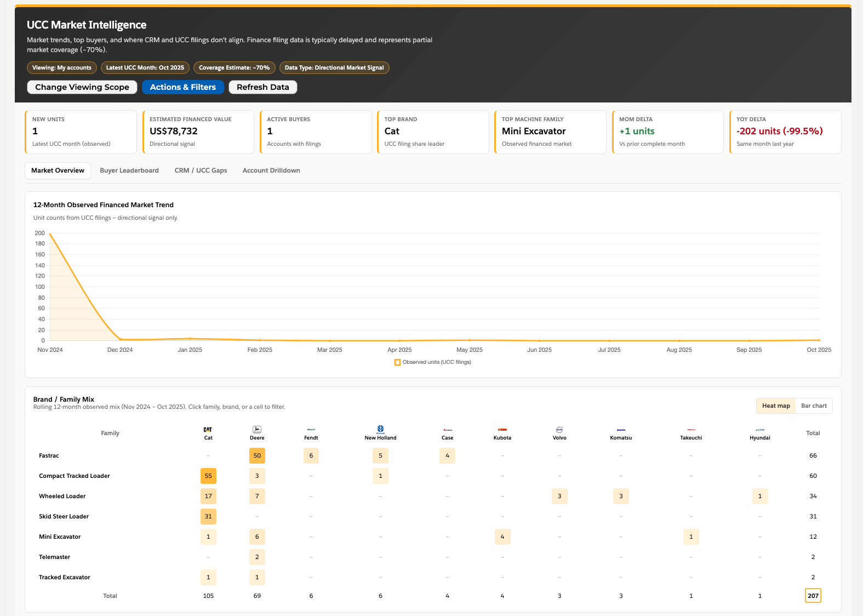The height and width of the screenshot is (616, 863).
Task: Open the CRM / UCC Gaps tab
Action: coord(201,170)
